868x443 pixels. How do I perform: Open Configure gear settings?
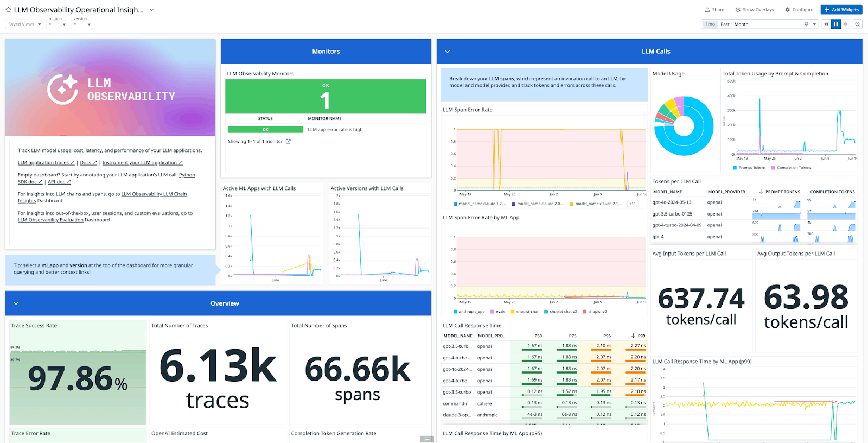click(x=788, y=10)
